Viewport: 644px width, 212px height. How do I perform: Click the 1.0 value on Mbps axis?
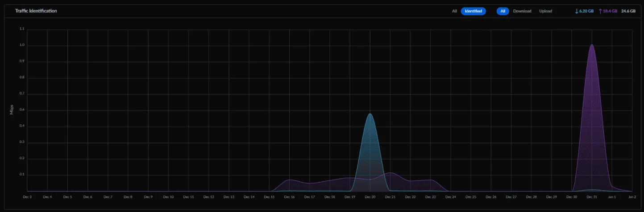[22, 45]
